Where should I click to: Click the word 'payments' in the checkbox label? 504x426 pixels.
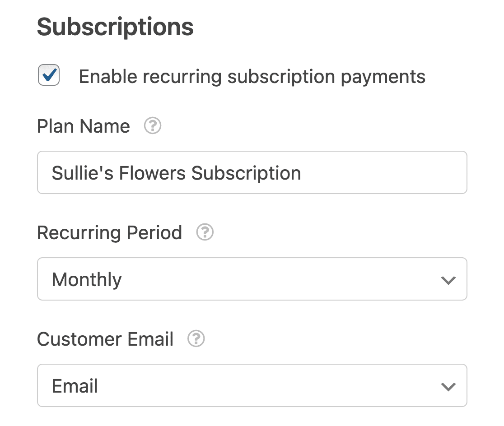pyautogui.click(x=383, y=78)
